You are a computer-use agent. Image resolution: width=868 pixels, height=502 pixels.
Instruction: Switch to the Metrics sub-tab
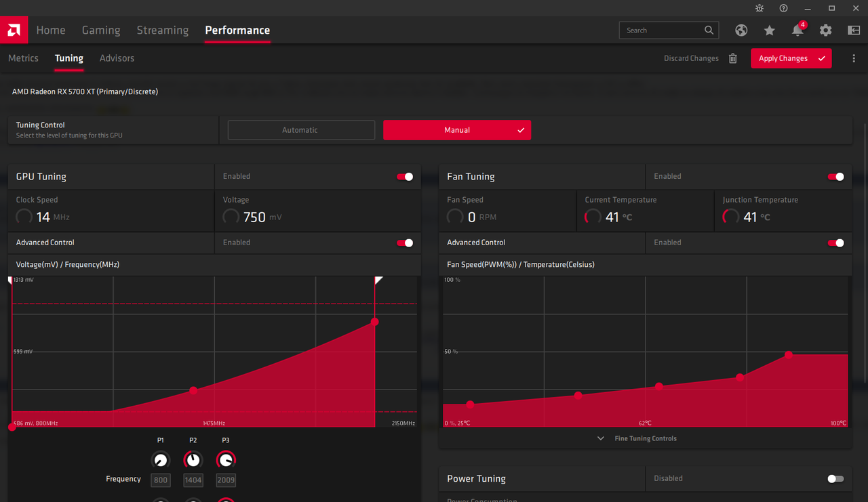[23, 58]
